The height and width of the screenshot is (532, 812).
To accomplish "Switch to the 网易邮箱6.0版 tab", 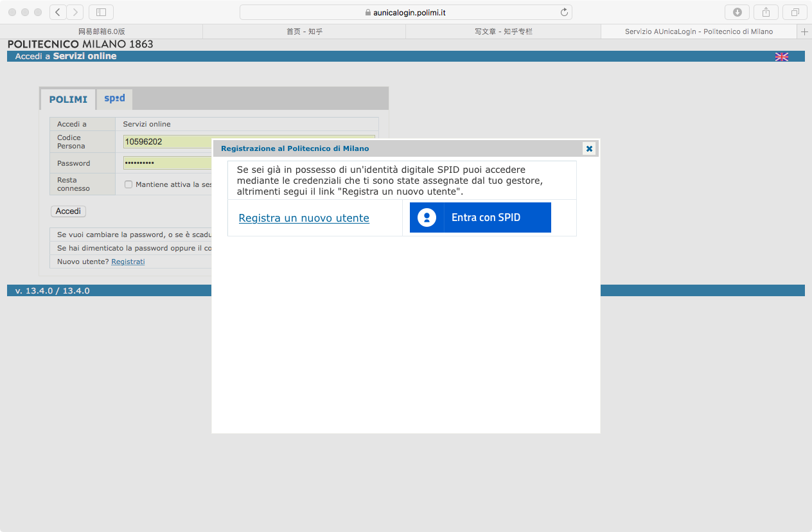I will click(x=101, y=31).
